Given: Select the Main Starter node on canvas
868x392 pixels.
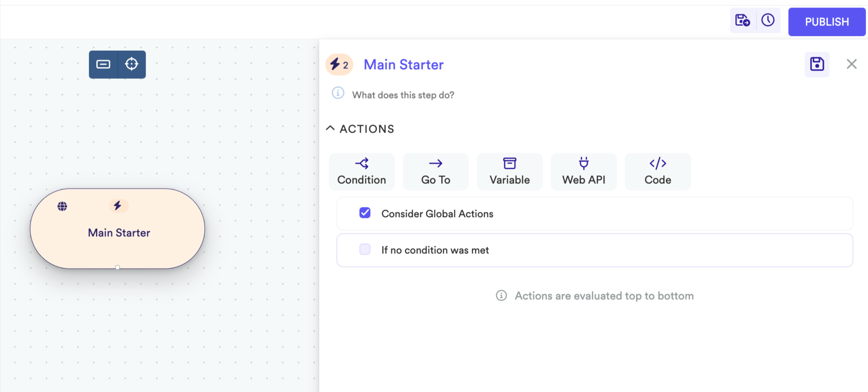Looking at the screenshot, I should pyautogui.click(x=117, y=228).
